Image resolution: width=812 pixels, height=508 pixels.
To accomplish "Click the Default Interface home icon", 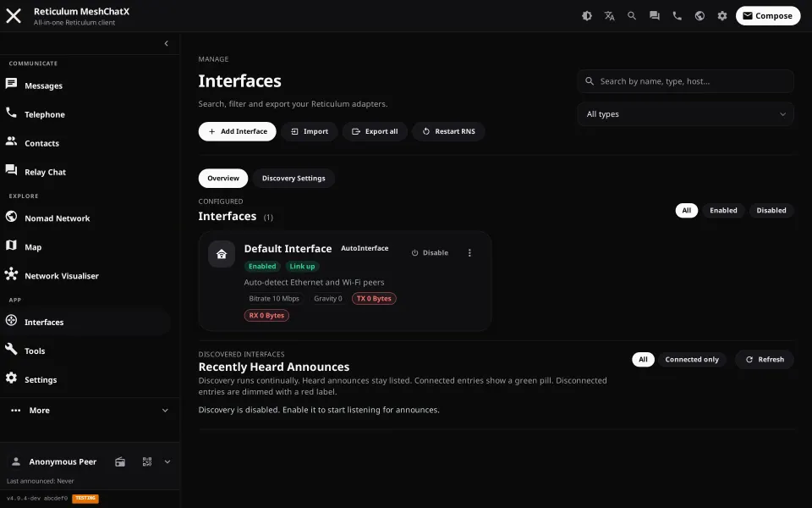I will 222,254.
